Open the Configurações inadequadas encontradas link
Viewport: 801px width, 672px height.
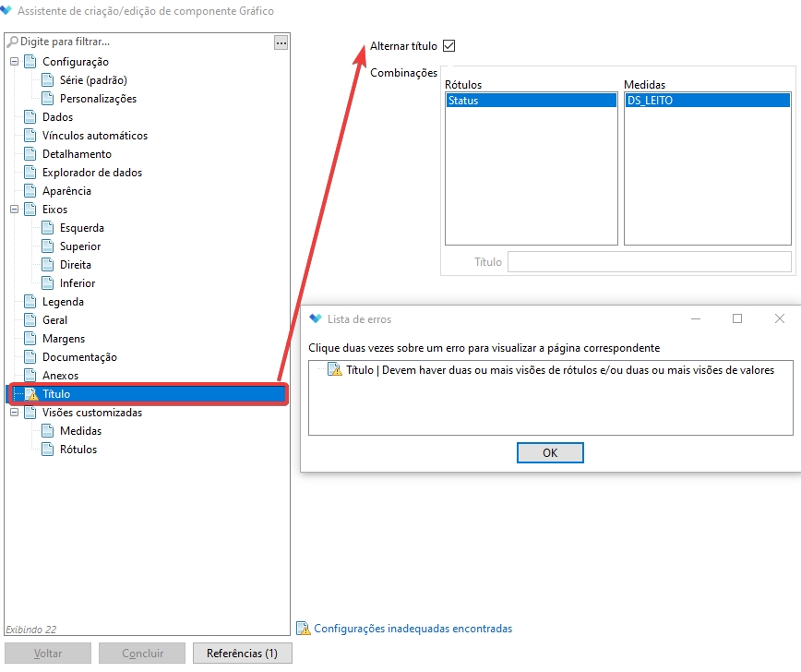412,629
